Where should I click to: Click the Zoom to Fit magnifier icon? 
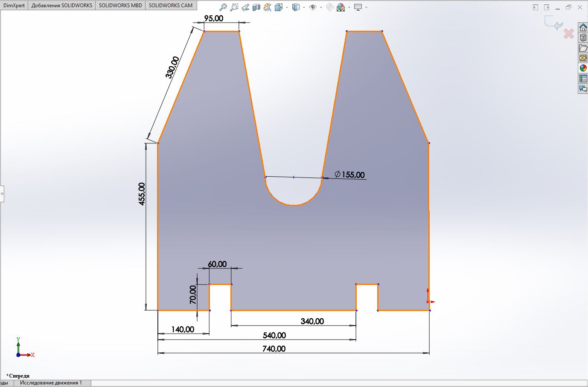point(223,7)
